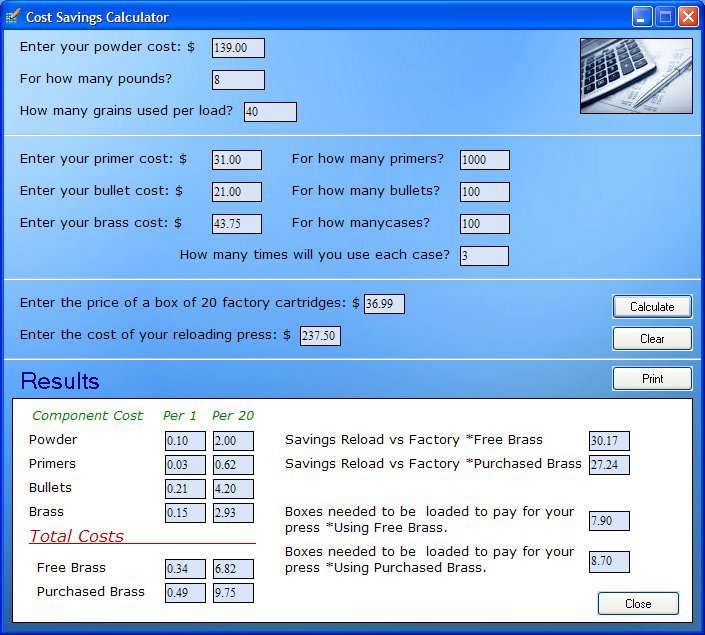Image resolution: width=705 pixels, height=635 pixels.
Task: Click the Calculate button
Action: (652, 307)
